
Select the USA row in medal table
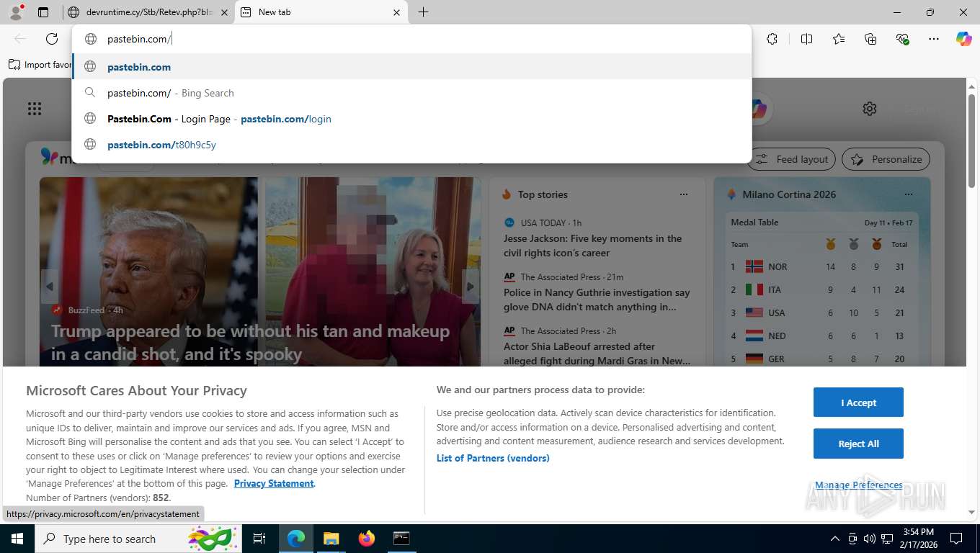(821, 313)
